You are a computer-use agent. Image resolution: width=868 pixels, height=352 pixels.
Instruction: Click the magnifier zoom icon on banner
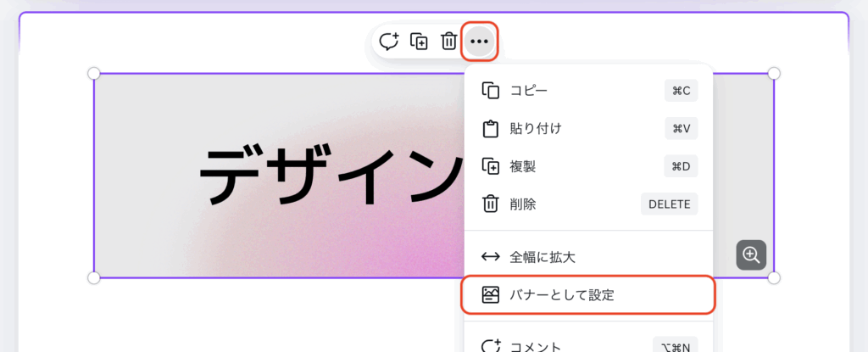(x=751, y=254)
